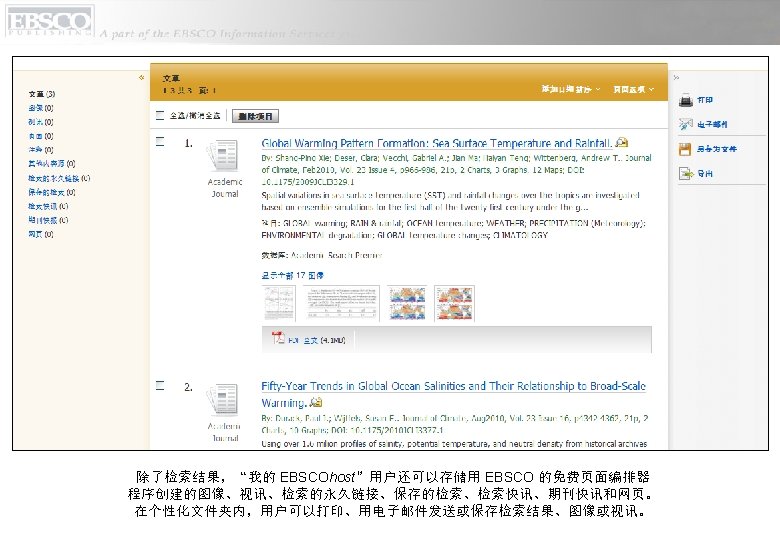Open the second table image thumbnail
The height and width of the screenshot is (540, 780).
[341, 303]
